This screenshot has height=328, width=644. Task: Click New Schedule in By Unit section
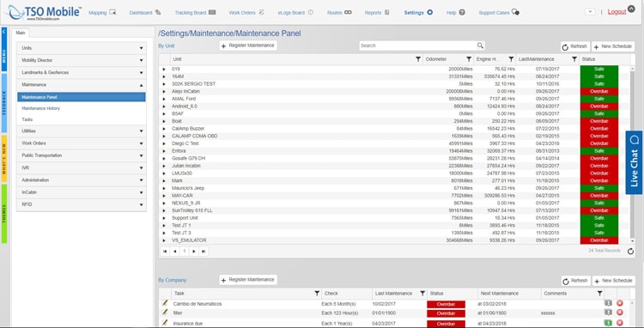point(613,47)
